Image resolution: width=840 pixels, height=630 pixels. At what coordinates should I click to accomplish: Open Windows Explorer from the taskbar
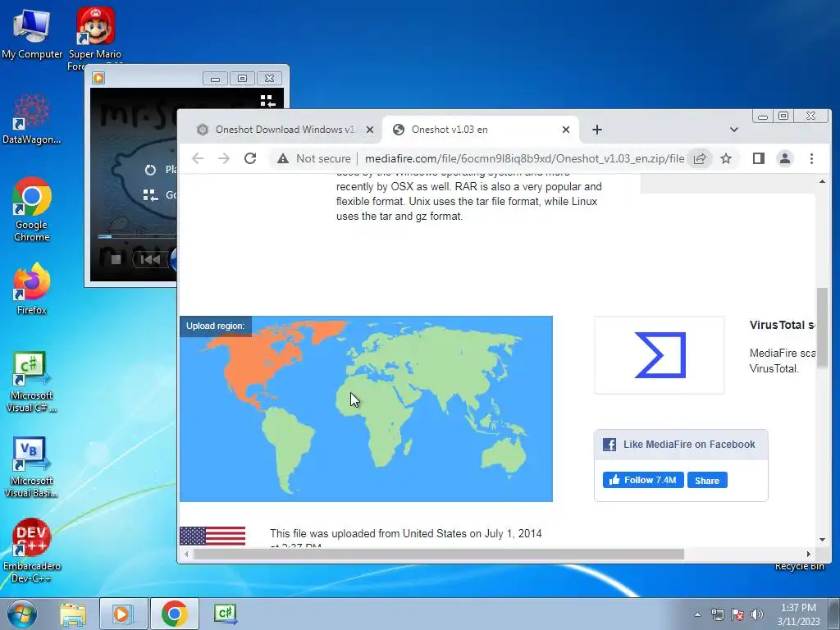(73, 614)
